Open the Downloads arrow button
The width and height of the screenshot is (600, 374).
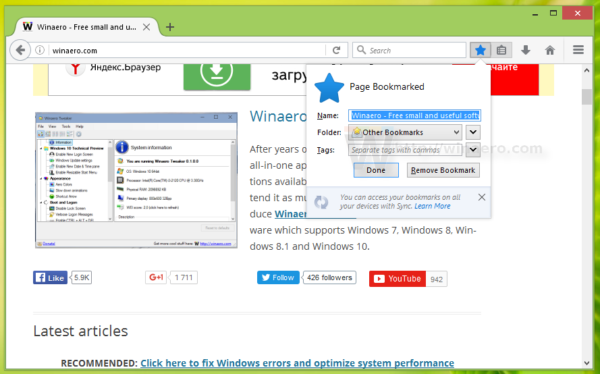[526, 50]
